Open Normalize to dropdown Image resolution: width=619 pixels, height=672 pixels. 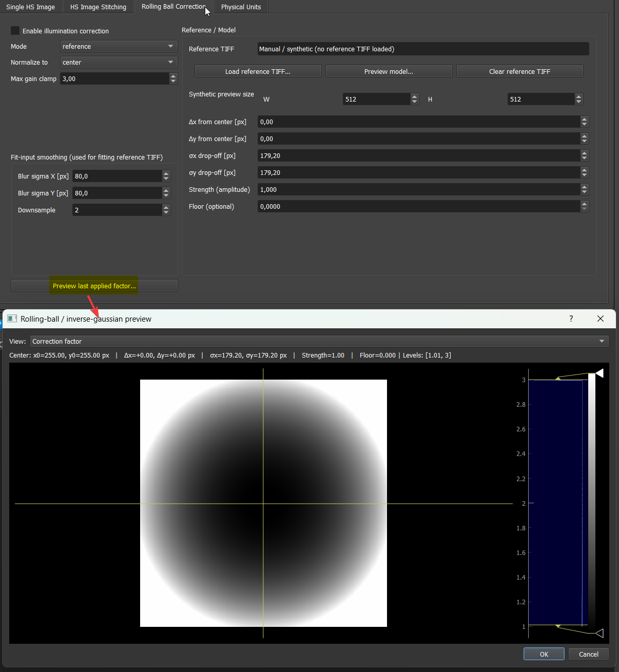point(119,62)
